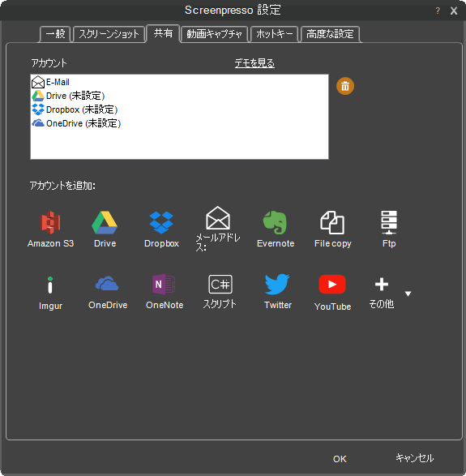Select the E-Mail account entry

click(179, 82)
